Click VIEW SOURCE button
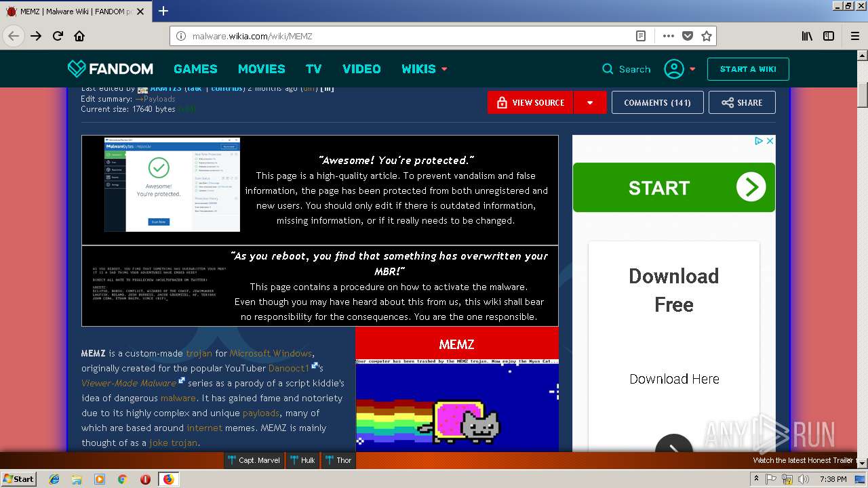 [x=530, y=102]
